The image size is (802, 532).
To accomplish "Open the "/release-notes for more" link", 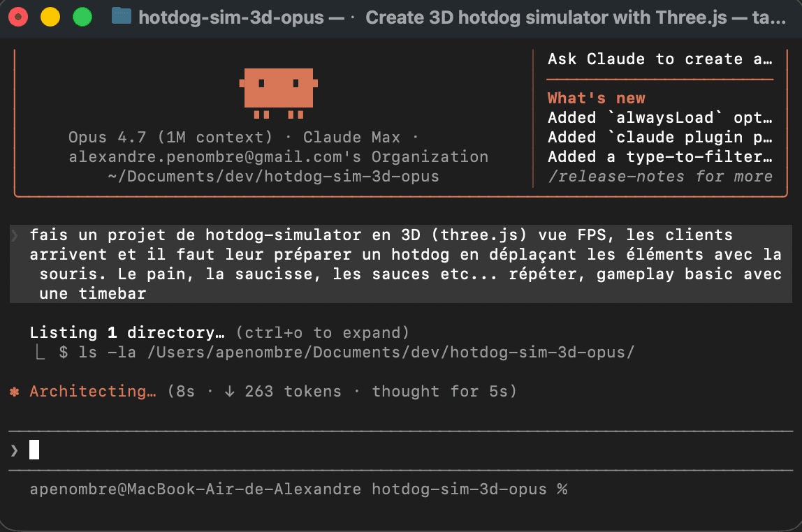I will [x=659, y=177].
